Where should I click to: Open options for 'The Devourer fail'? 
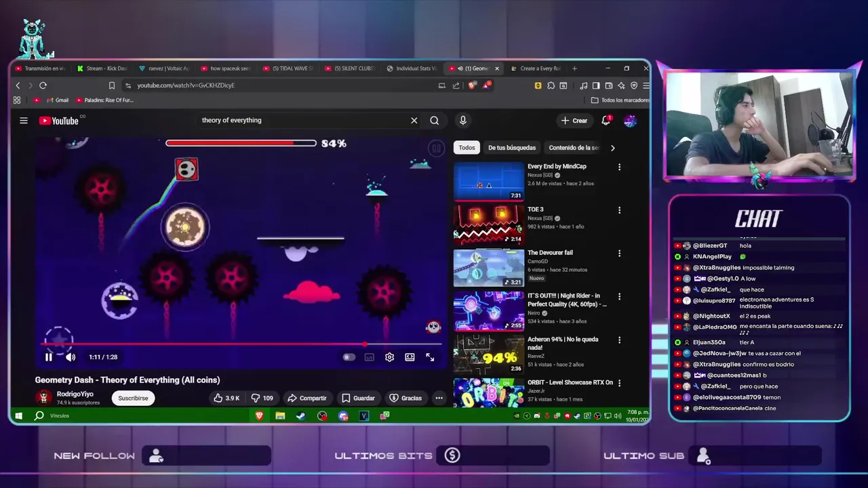click(x=619, y=253)
